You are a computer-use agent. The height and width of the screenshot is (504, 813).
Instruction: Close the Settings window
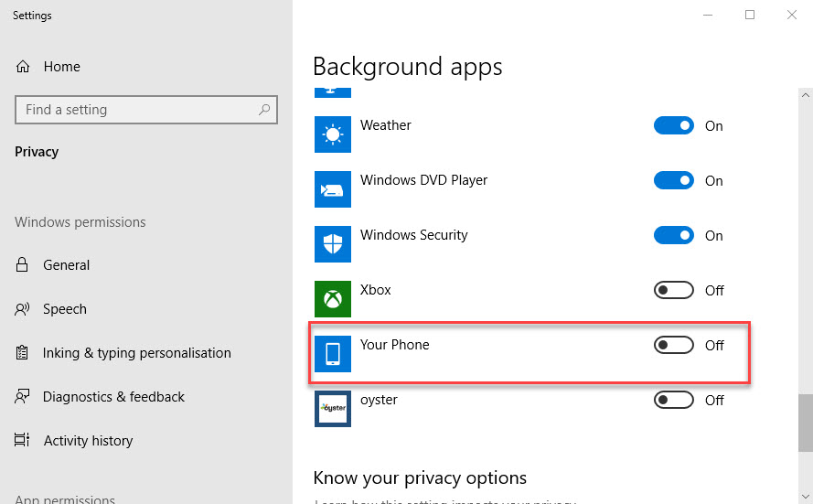(x=792, y=15)
